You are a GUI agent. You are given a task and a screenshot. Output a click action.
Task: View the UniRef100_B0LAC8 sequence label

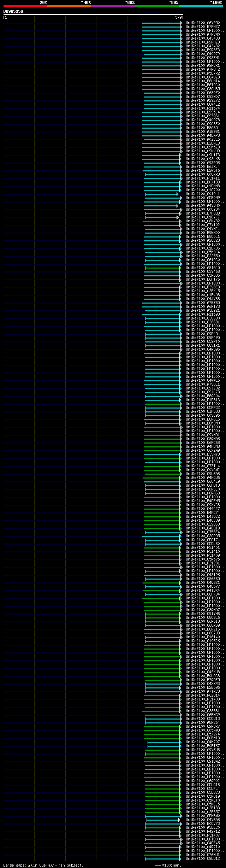203,676
